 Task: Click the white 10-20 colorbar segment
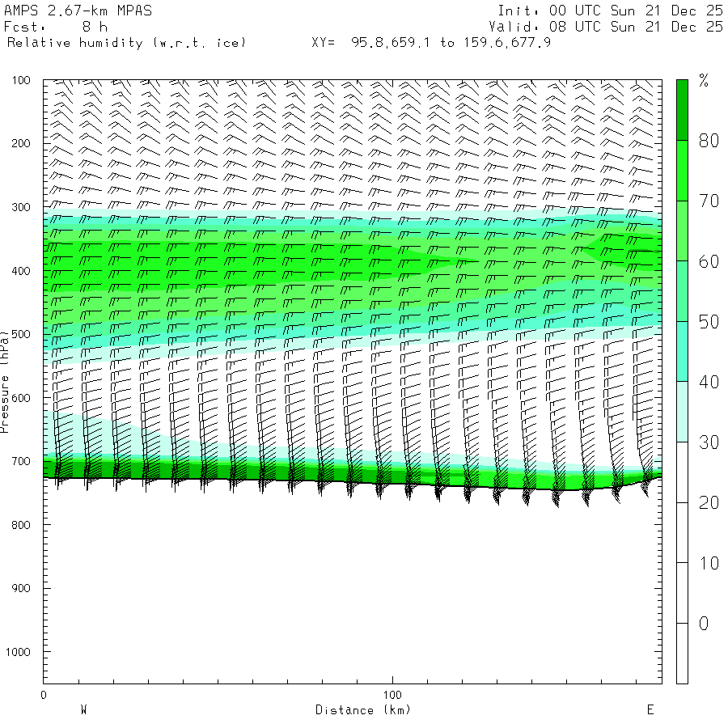click(x=682, y=532)
